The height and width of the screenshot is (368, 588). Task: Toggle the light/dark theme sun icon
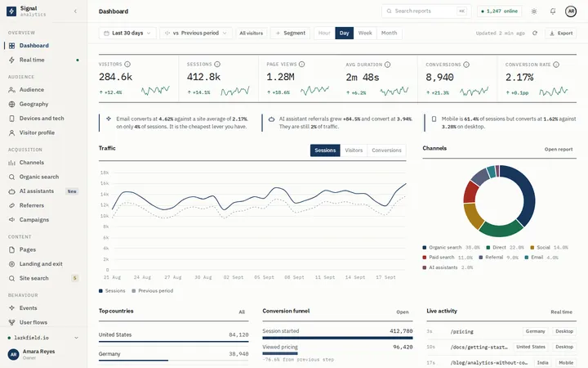coord(534,11)
